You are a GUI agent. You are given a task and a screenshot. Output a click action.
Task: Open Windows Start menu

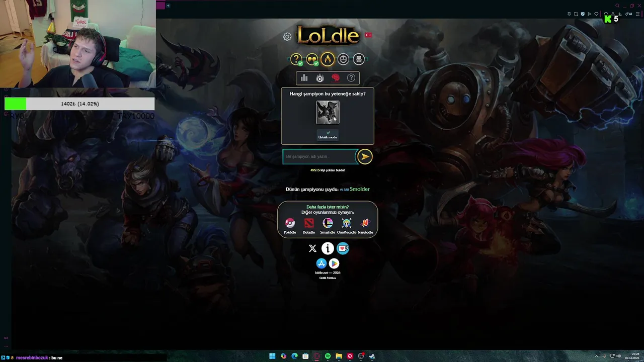272,356
